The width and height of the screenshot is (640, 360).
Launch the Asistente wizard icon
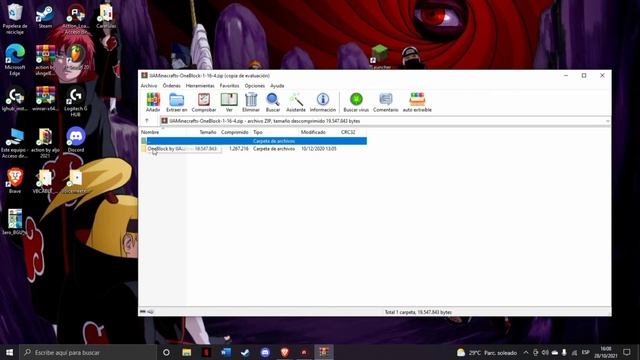click(x=296, y=102)
